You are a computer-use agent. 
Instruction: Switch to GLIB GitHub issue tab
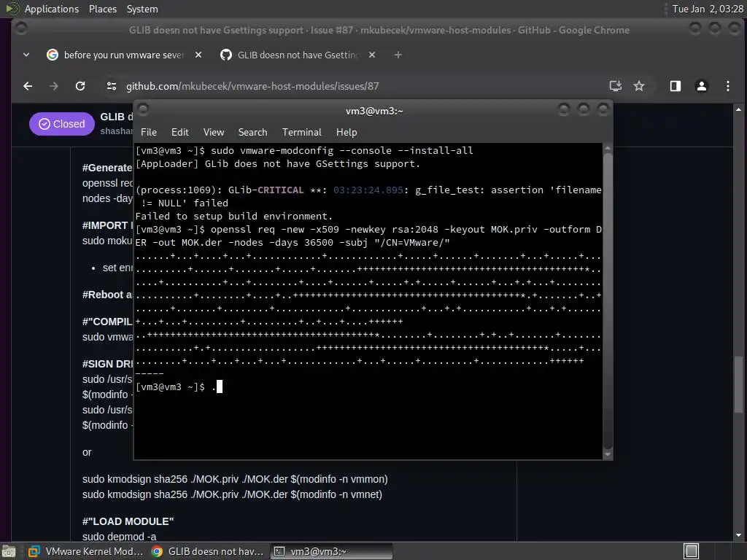click(x=298, y=55)
